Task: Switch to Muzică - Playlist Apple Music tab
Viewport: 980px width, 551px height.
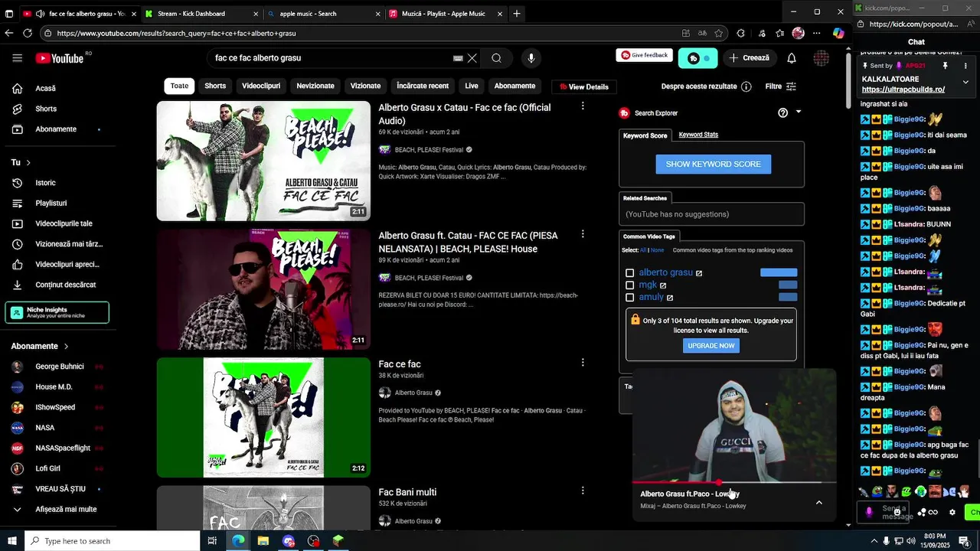Action: click(x=446, y=14)
